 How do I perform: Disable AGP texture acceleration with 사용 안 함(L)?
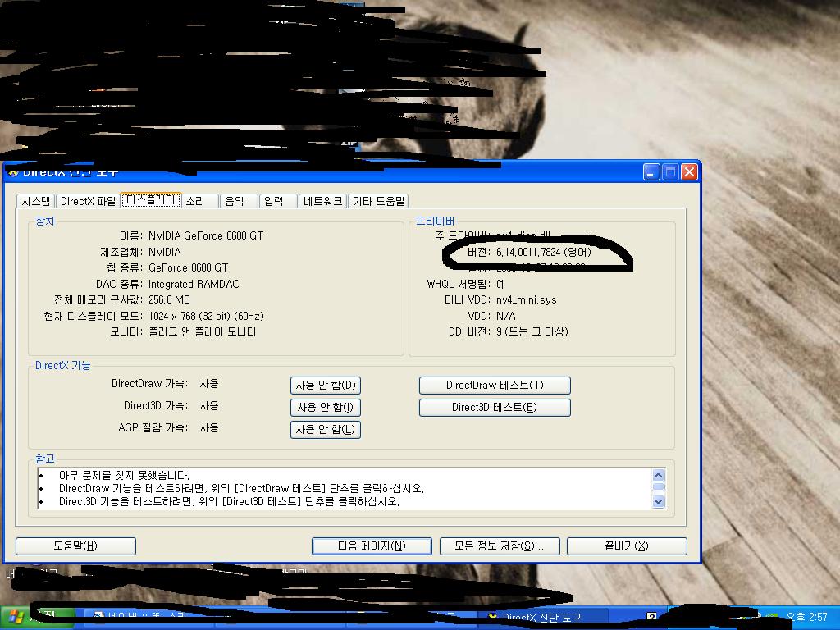pos(326,429)
